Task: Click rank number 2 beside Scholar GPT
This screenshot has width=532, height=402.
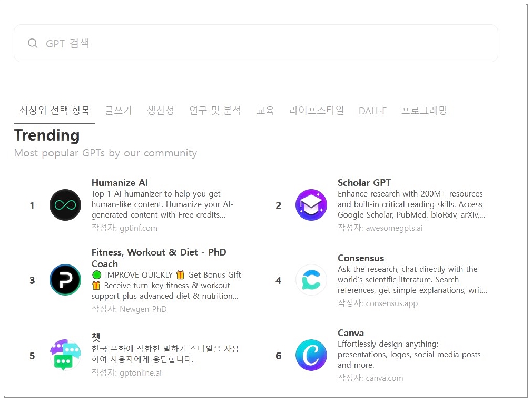Action: pyautogui.click(x=278, y=205)
